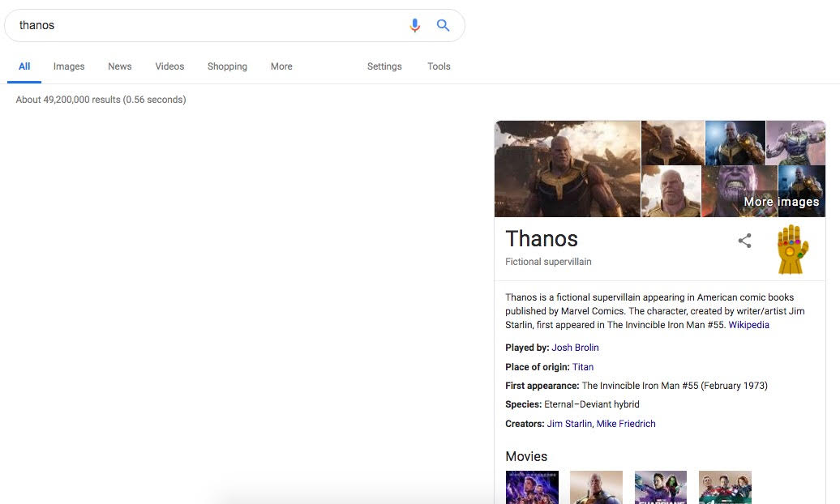Click the voice search microphone icon
Screen dimensions: 840x504
(x=415, y=25)
